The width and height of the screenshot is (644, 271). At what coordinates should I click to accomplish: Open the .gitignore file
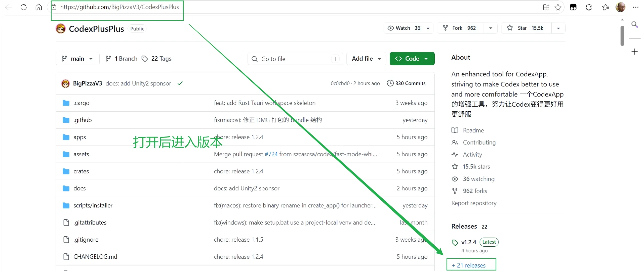click(86, 240)
